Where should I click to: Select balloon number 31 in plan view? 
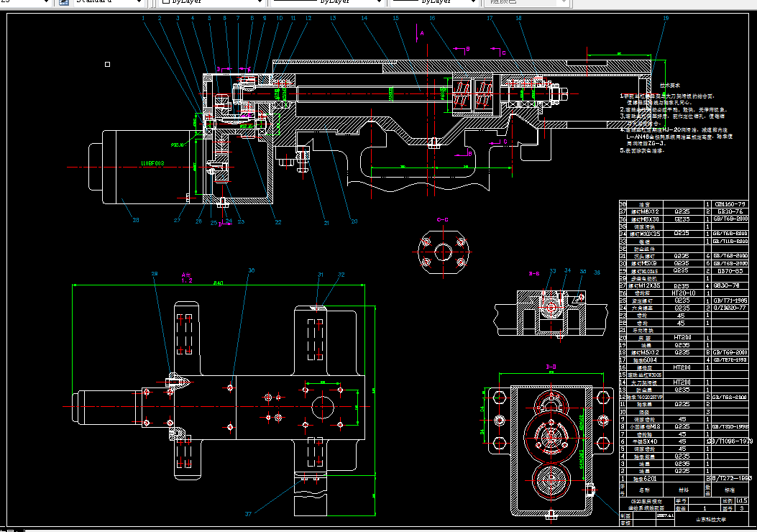tap(321, 275)
